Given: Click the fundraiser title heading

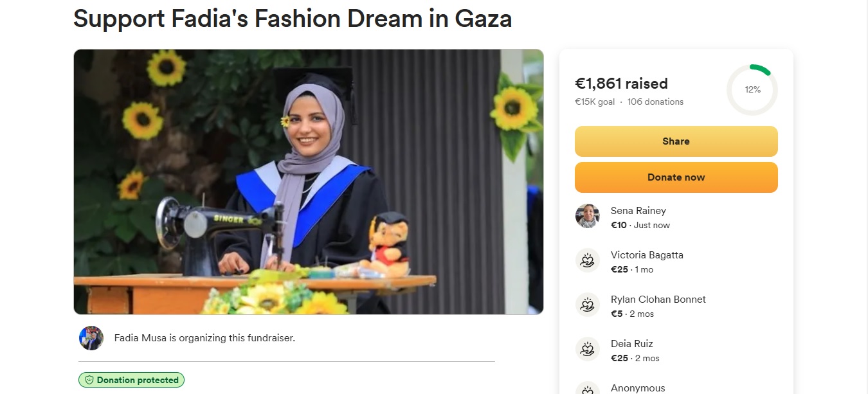Looking at the screenshot, I should click(x=293, y=19).
